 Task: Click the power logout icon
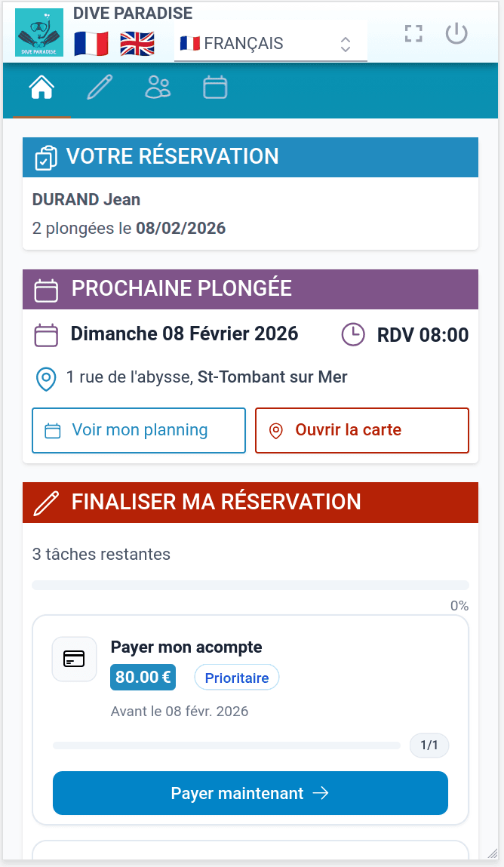pos(456,33)
